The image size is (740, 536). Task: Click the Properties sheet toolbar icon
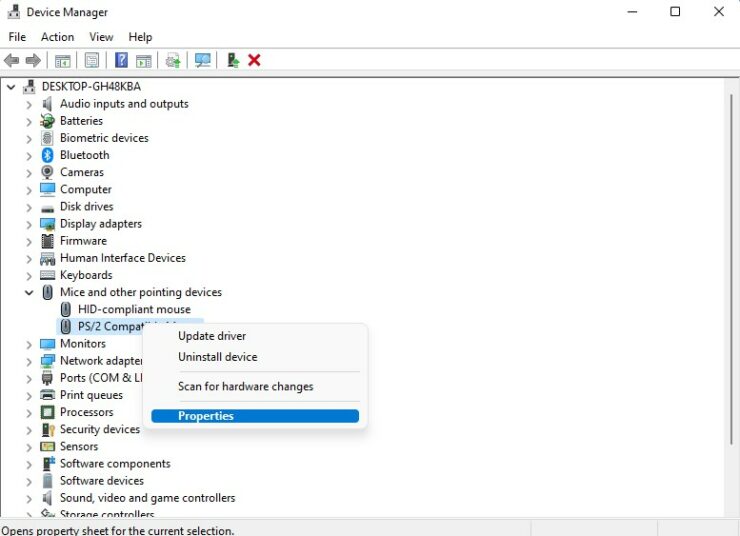coord(92,60)
